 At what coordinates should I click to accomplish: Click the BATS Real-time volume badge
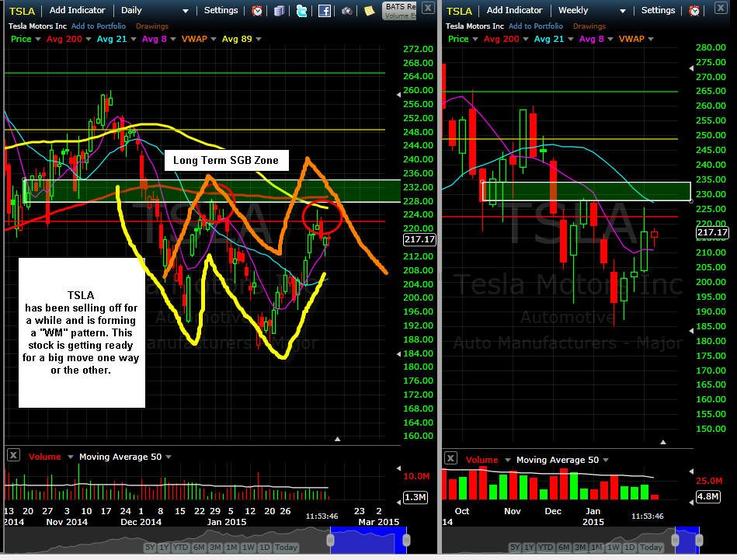pos(401,10)
